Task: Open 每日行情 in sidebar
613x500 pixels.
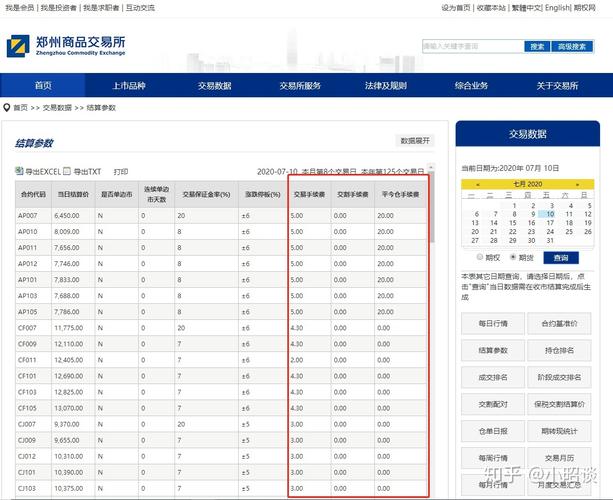Action: [x=493, y=323]
